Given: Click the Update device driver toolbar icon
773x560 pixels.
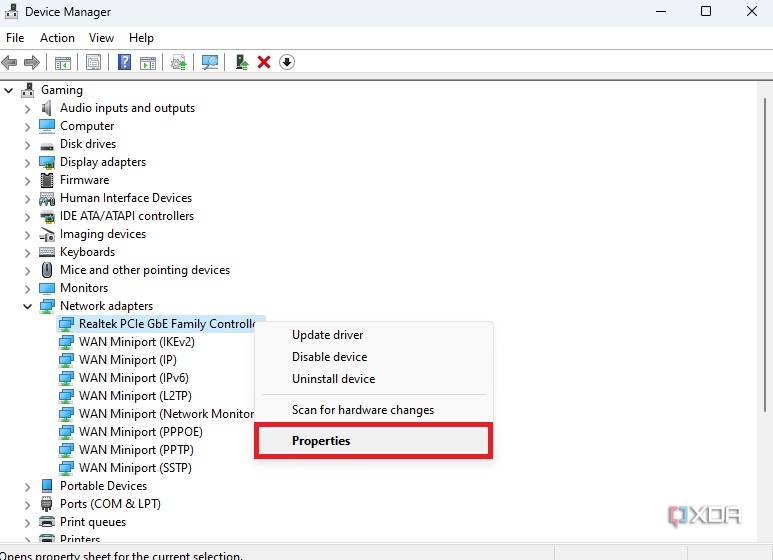Looking at the screenshot, I should (178, 63).
